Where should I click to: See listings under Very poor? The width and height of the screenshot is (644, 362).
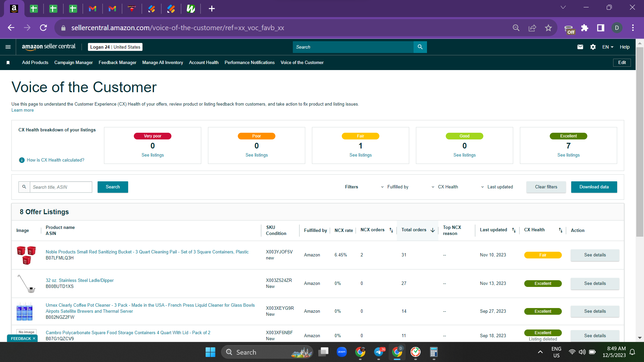point(153,155)
